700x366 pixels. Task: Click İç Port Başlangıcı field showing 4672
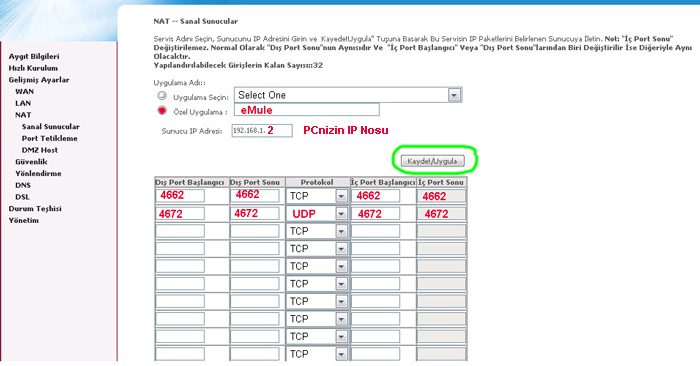point(375,213)
